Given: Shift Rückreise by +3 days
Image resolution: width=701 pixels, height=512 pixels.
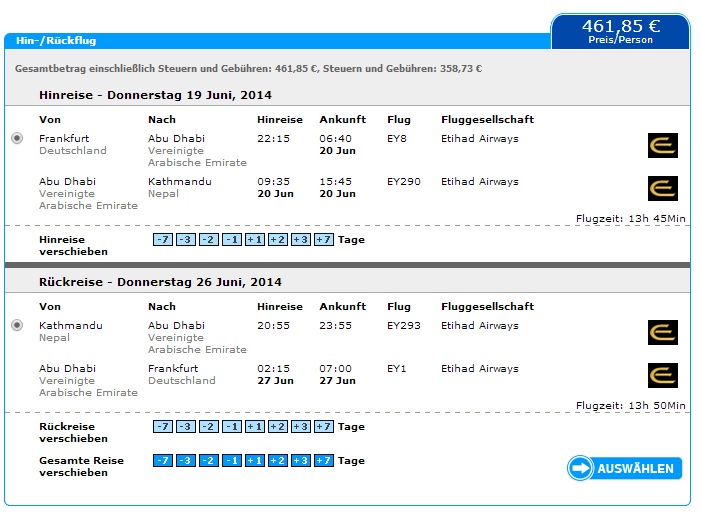Looking at the screenshot, I should point(301,427).
